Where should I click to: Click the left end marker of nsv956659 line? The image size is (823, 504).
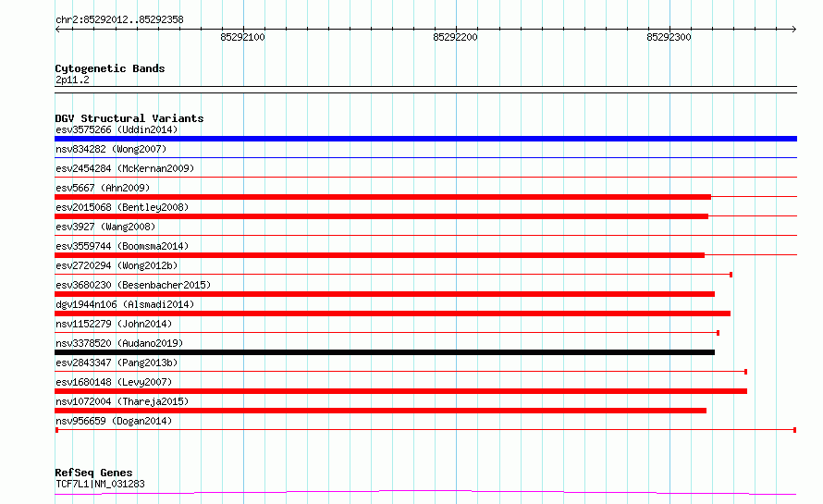point(56,430)
